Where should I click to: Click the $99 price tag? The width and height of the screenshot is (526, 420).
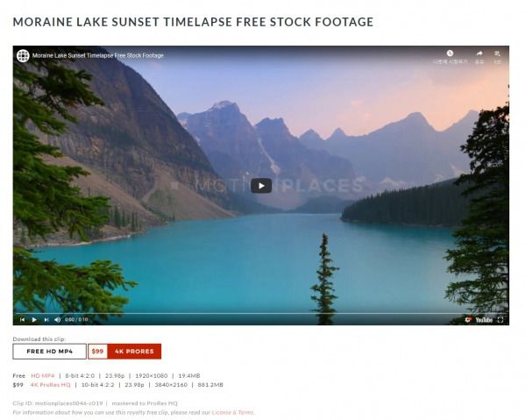pos(97,352)
